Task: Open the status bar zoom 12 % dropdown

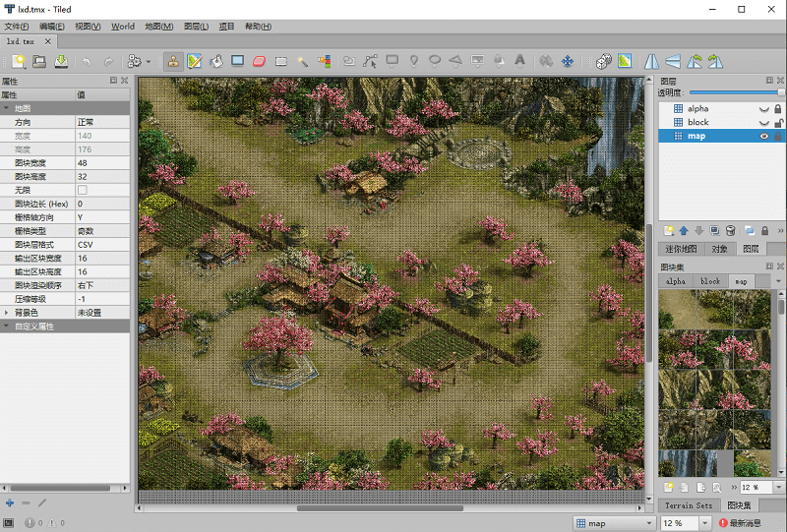Action: tap(705, 523)
